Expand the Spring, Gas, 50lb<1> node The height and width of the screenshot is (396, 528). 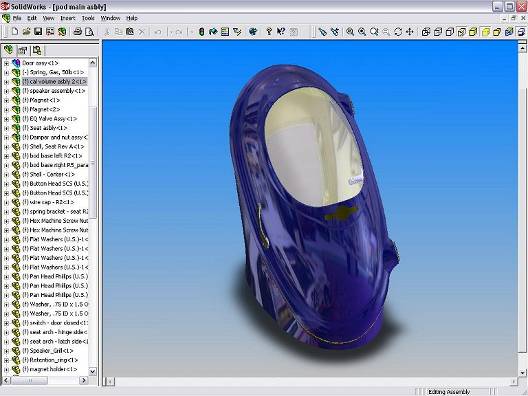[6, 72]
